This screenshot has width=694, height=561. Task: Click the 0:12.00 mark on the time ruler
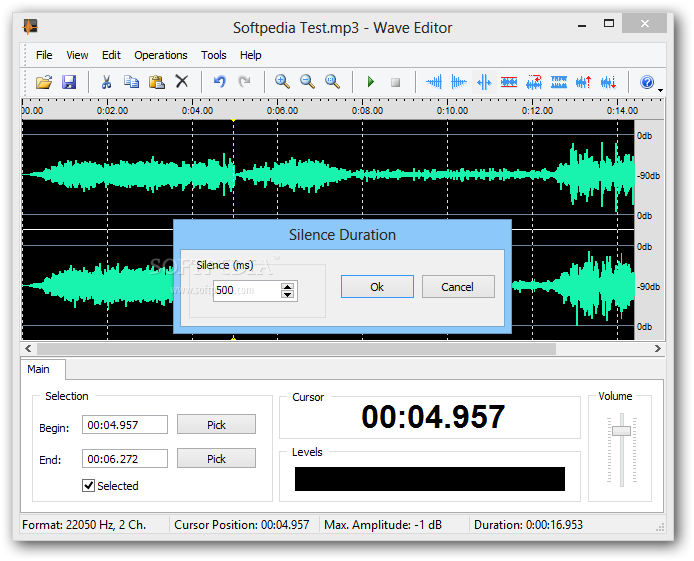537,110
